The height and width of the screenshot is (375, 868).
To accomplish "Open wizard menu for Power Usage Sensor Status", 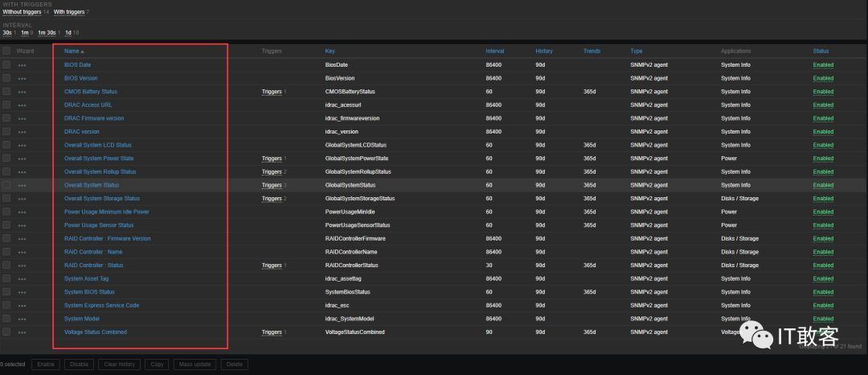I will point(22,225).
